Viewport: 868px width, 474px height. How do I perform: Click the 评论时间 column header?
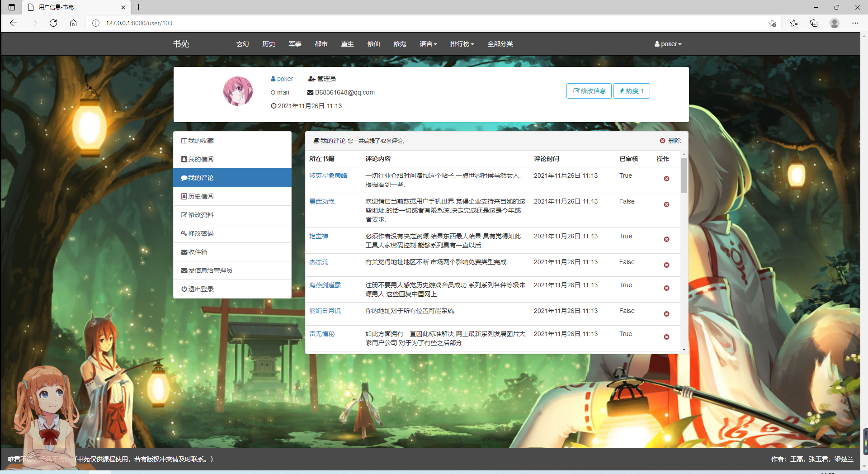click(547, 159)
